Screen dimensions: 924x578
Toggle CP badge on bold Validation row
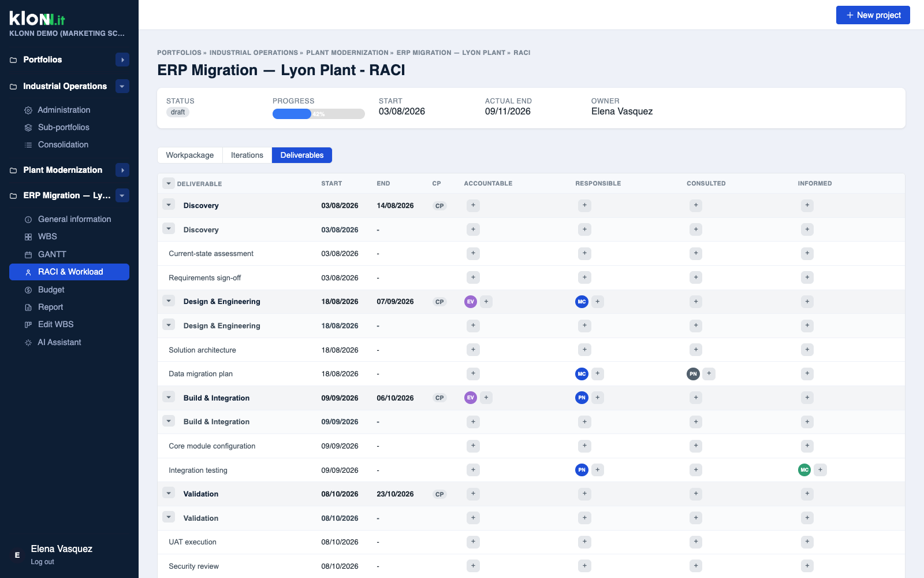(439, 494)
